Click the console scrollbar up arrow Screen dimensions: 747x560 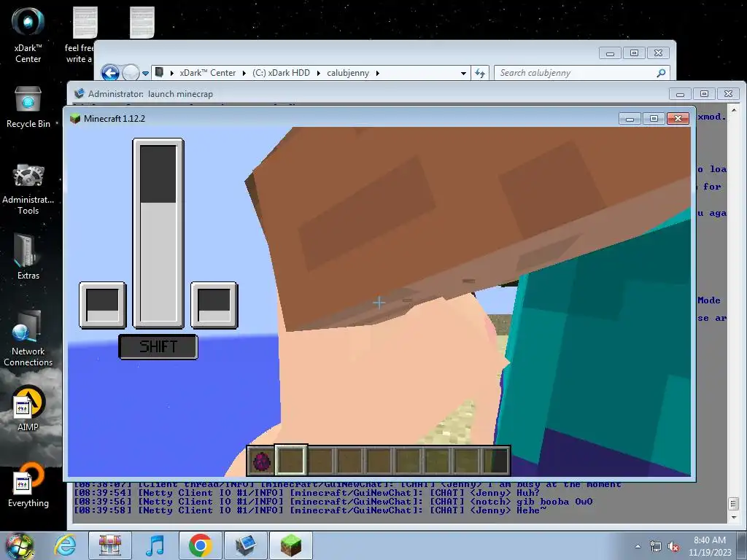(734, 110)
